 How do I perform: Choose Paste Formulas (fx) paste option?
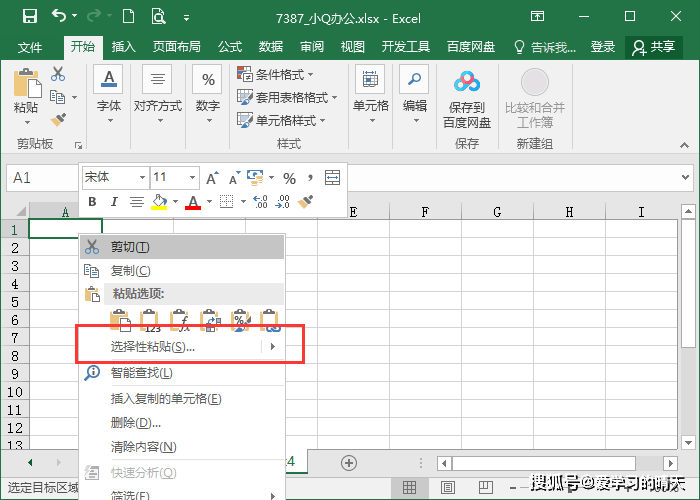tap(180, 321)
